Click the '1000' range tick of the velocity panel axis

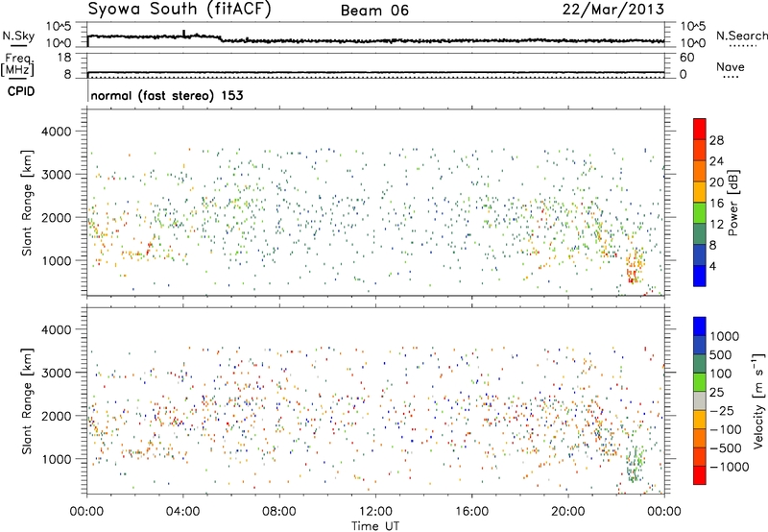pyautogui.click(x=56, y=459)
